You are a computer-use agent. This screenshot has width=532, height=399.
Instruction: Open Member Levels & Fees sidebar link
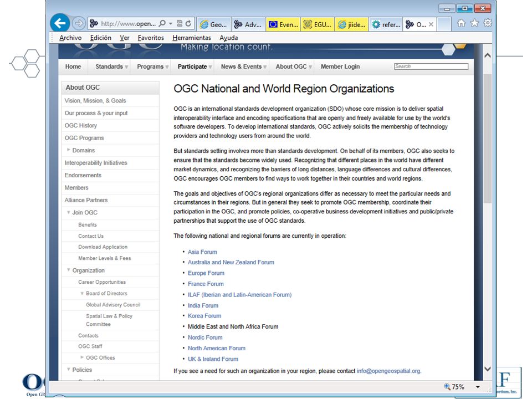coord(105,258)
